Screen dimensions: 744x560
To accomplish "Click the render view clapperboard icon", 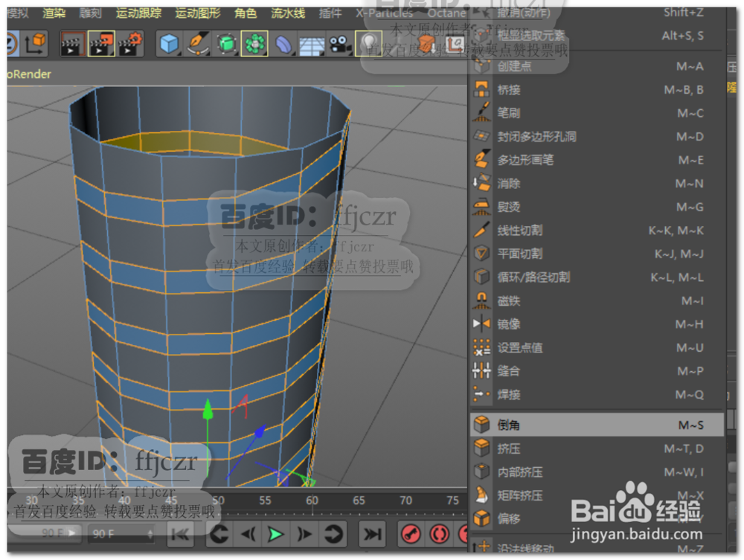I will (73, 44).
